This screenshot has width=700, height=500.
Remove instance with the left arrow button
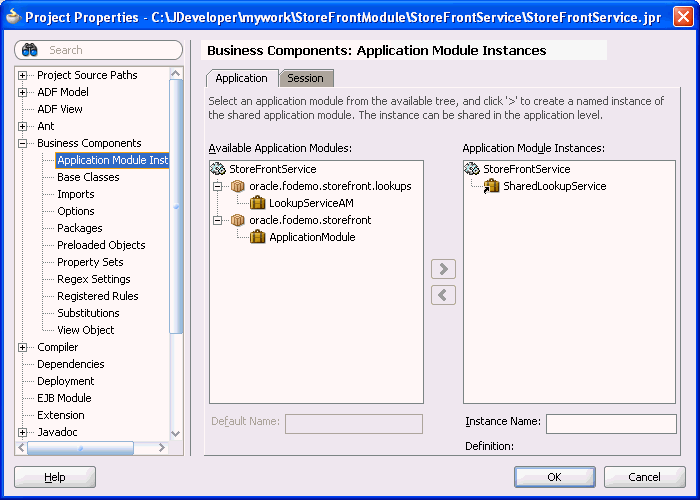click(443, 295)
